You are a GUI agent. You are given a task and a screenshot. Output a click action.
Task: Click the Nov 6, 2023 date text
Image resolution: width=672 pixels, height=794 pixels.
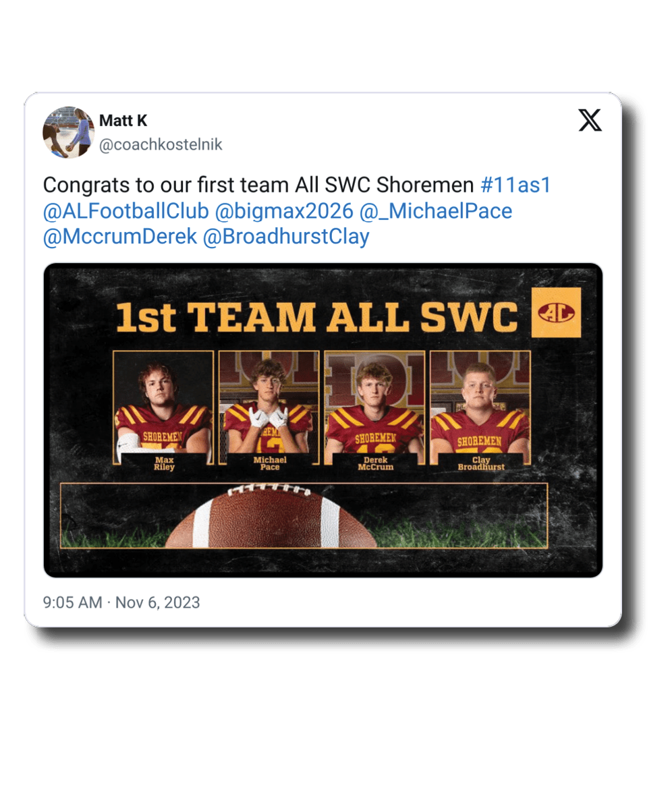pyautogui.click(x=157, y=602)
